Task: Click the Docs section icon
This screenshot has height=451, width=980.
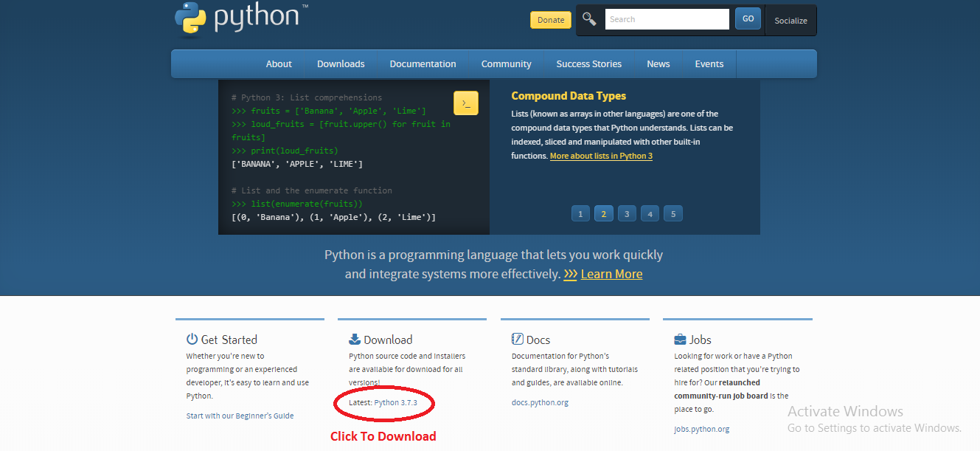Action: [x=516, y=339]
